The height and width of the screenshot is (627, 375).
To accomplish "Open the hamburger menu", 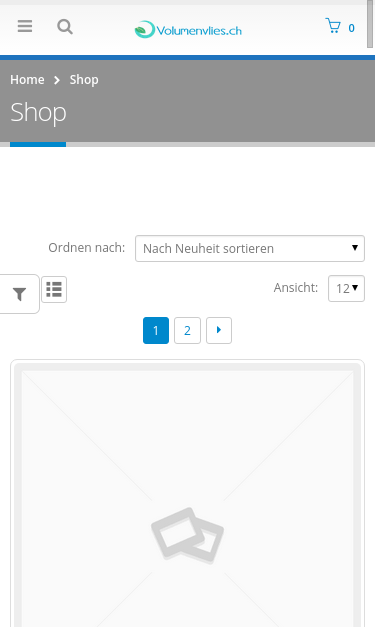I will tap(25, 27).
